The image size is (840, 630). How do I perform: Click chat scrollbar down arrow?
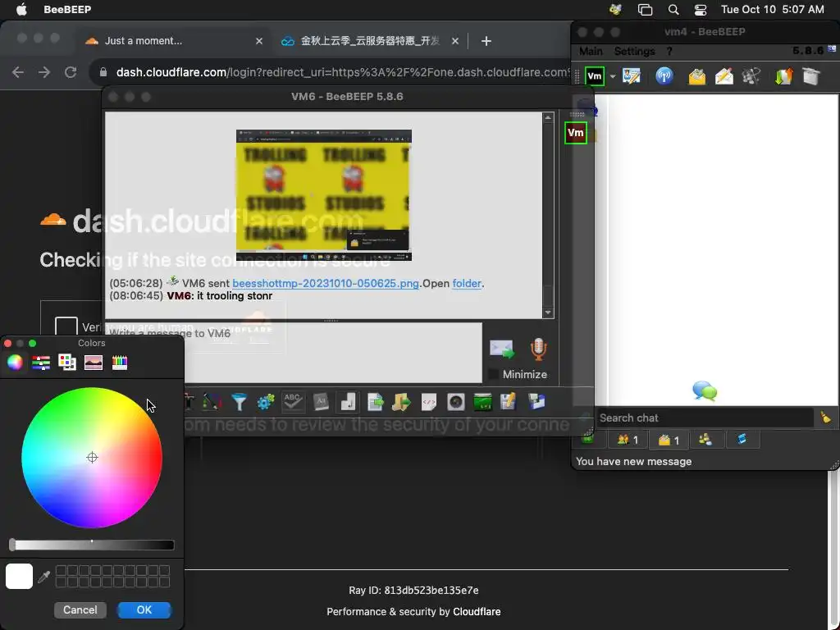pyautogui.click(x=547, y=313)
